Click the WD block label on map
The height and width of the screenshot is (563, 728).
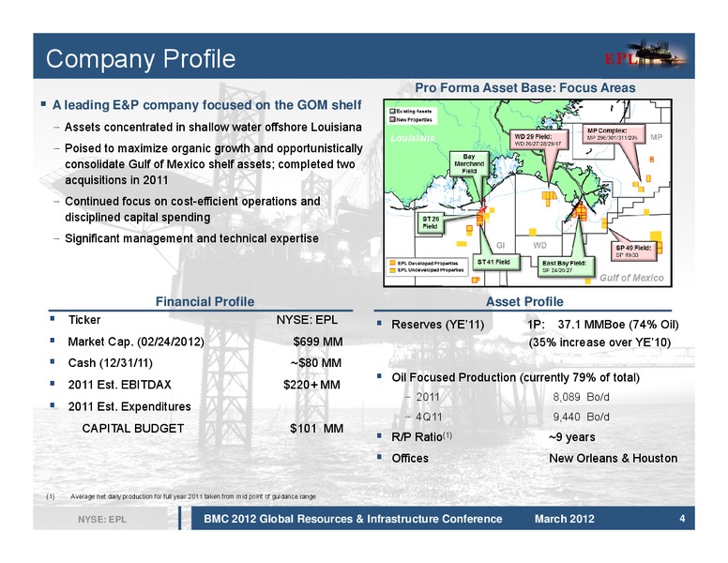(539, 245)
